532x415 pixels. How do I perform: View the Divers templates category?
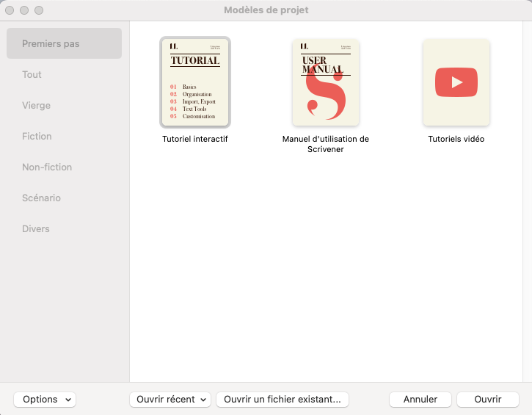pos(64,228)
